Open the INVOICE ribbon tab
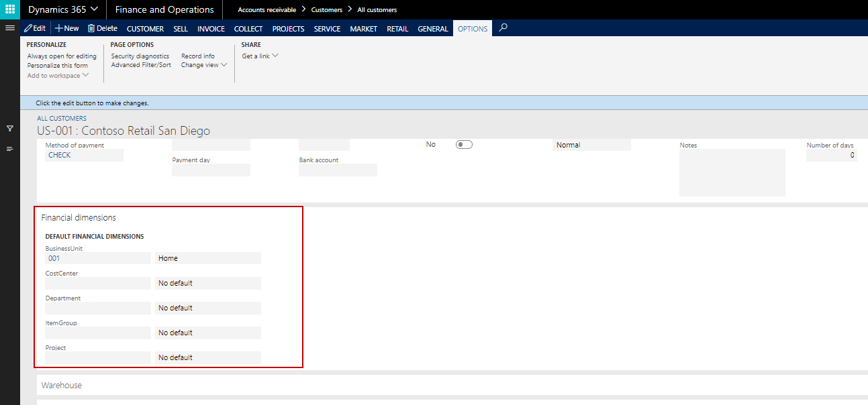The height and width of the screenshot is (405, 868). [x=211, y=29]
